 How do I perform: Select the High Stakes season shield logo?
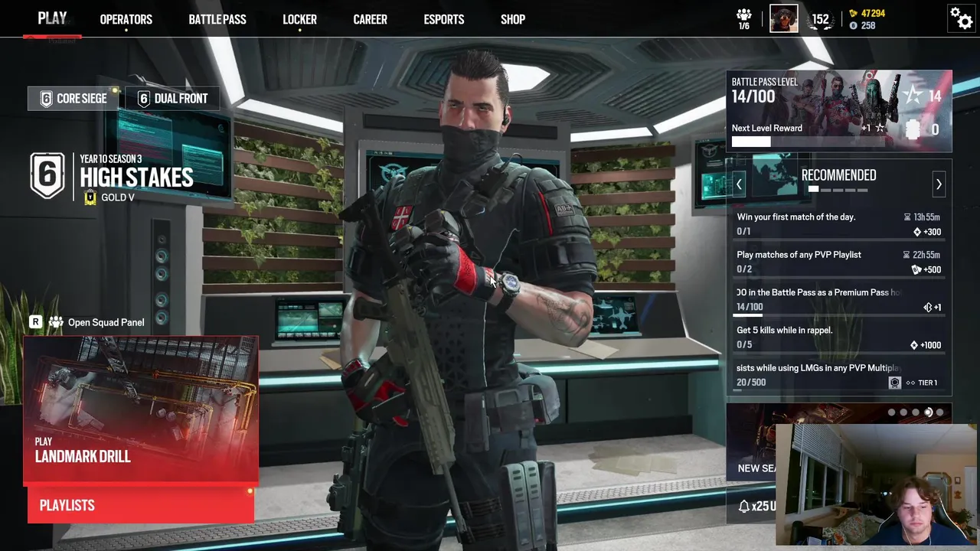[47, 175]
